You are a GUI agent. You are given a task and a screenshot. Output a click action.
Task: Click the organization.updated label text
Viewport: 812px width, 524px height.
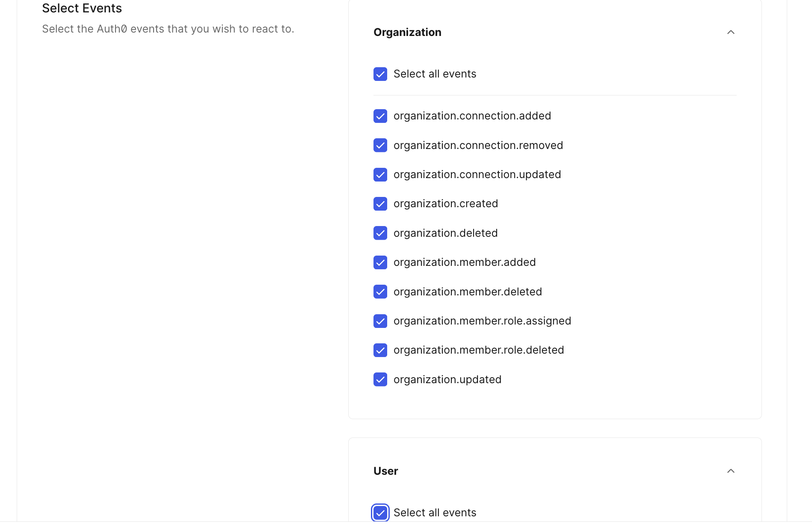[447, 380]
